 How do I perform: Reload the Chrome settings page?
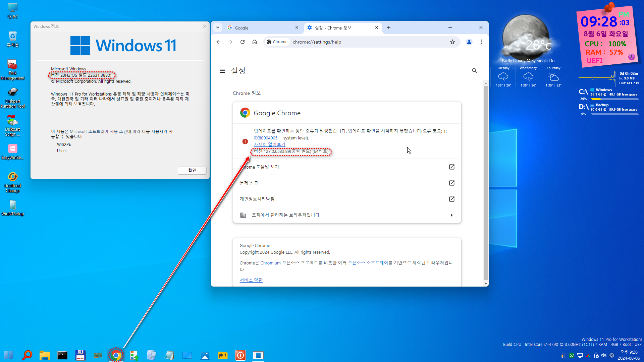tap(243, 42)
